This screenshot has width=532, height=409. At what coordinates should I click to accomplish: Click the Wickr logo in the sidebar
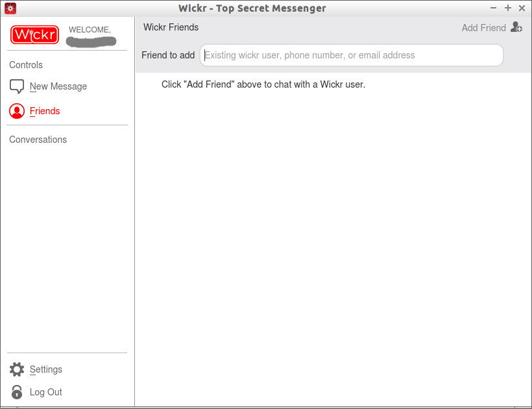point(34,34)
